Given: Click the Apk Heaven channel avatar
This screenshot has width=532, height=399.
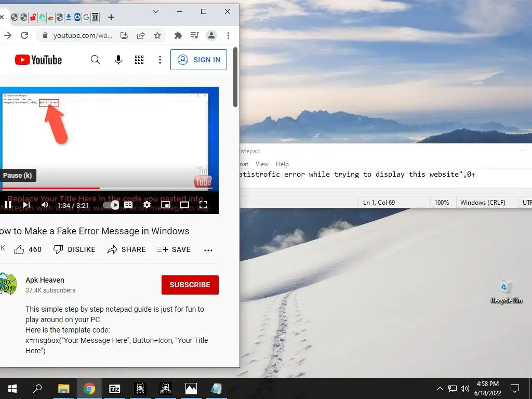Looking at the screenshot, I should click(8, 284).
